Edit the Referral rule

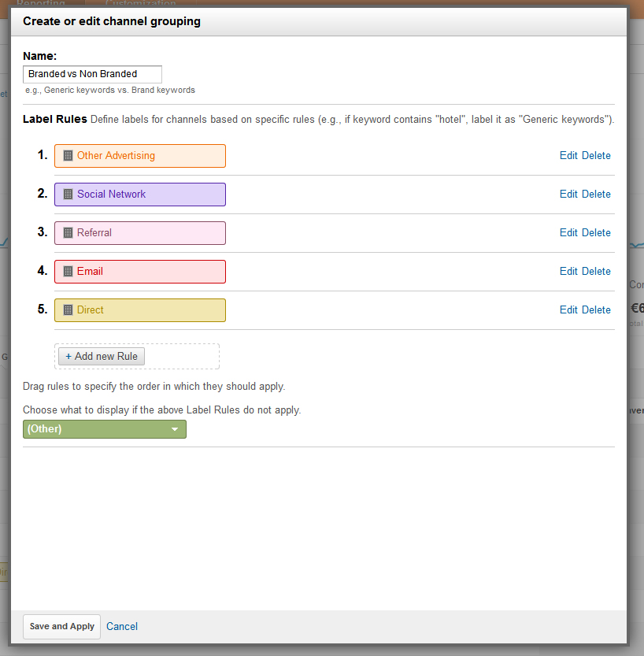coord(568,233)
